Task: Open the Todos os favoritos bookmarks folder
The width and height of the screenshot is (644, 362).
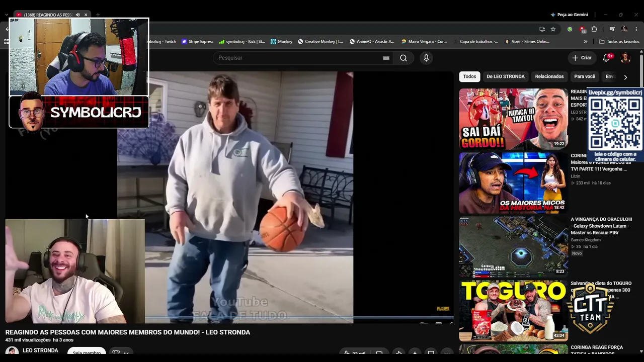Action: click(x=619, y=42)
